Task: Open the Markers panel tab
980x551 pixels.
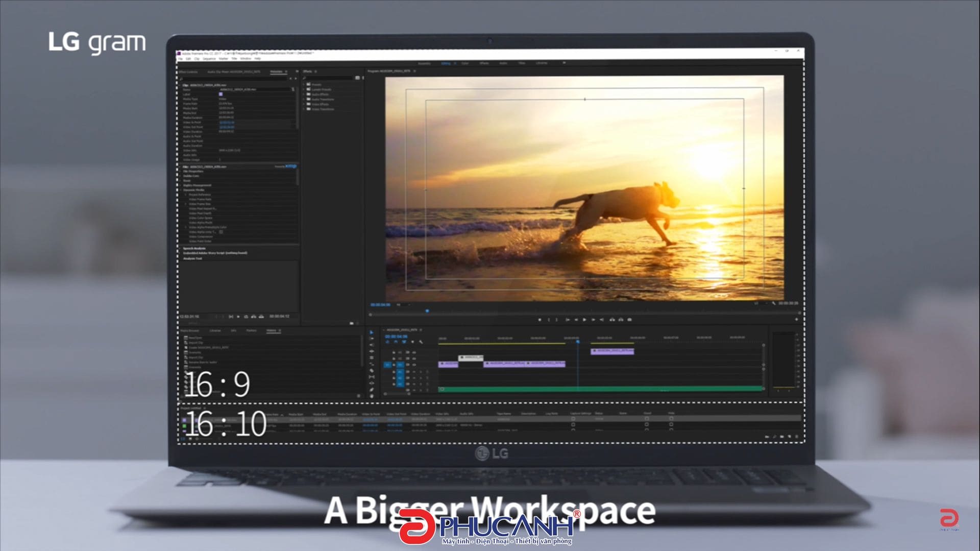Action: tap(252, 331)
